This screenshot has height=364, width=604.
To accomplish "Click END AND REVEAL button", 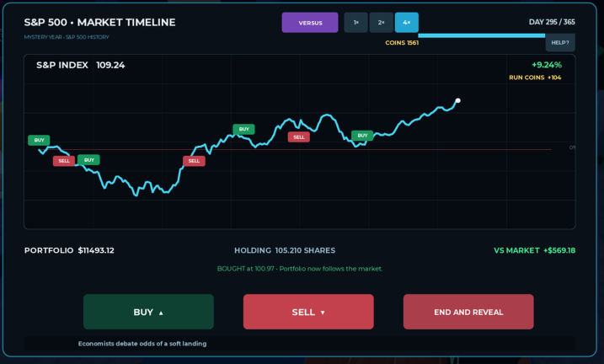I will coord(468,312).
